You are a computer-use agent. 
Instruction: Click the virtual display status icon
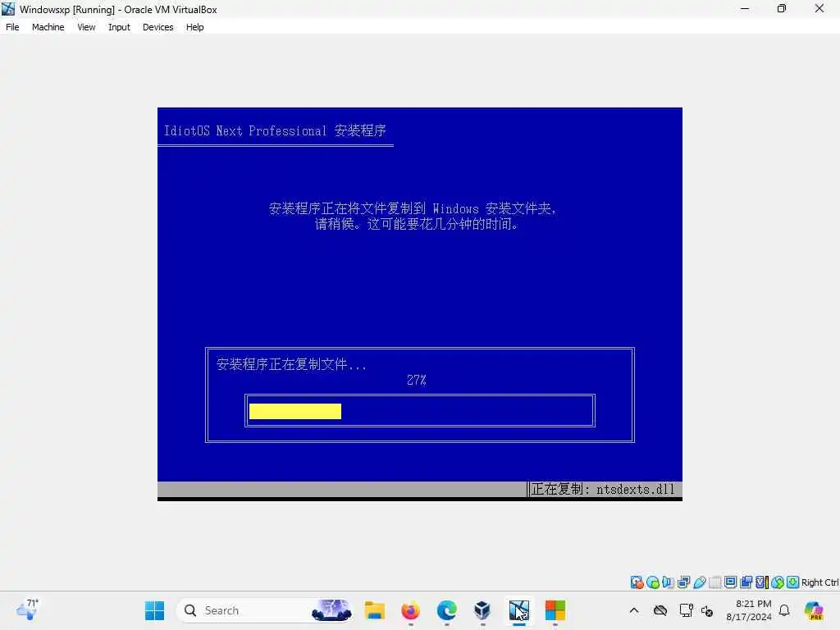point(730,582)
